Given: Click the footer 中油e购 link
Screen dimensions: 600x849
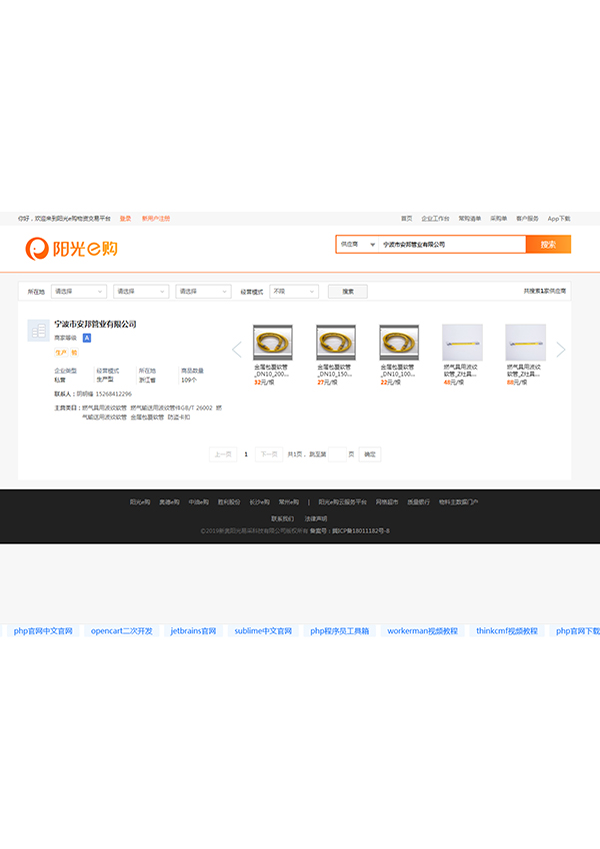Looking at the screenshot, I should [199, 502].
